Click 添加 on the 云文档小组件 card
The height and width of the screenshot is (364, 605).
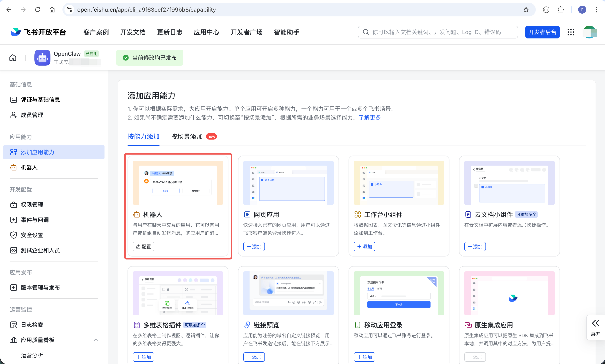(x=475, y=246)
